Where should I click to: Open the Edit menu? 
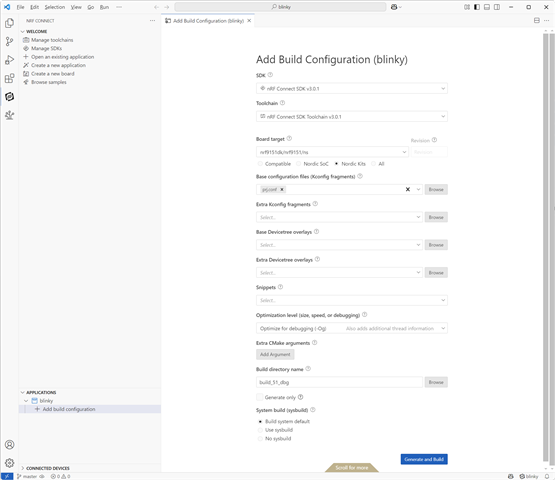click(34, 7)
